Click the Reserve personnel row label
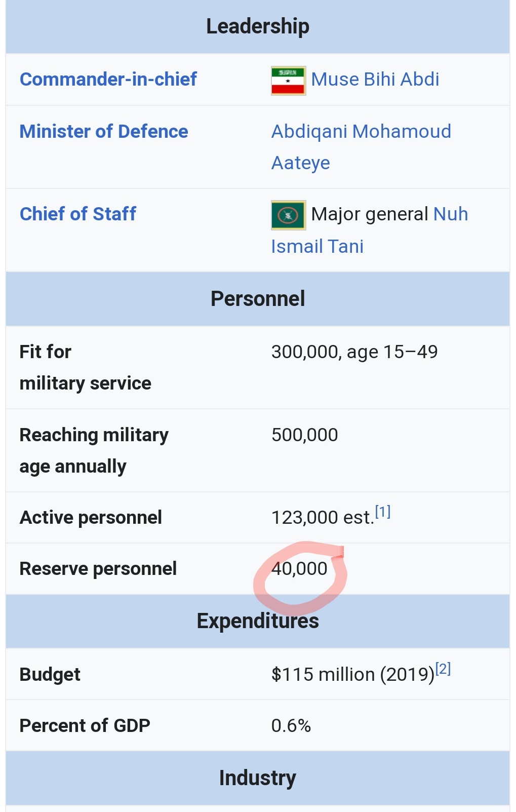 [x=98, y=569]
